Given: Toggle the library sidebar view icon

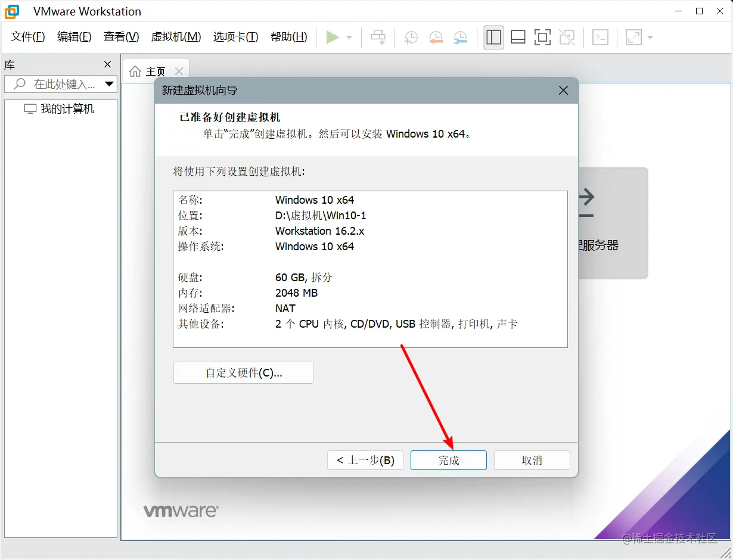Looking at the screenshot, I should coord(493,38).
